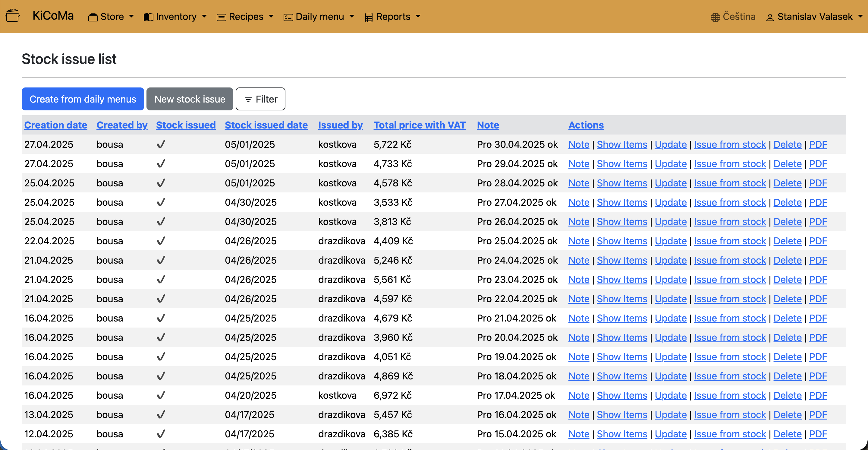Expand the Store dropdown arrow
The height and width of the screenshot is (450, 868).
coord(131,16)
